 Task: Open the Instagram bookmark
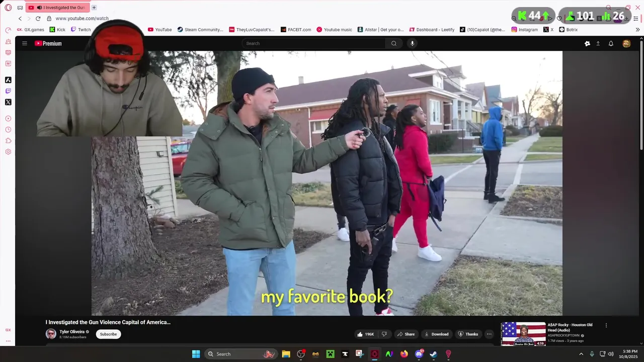(525, 30)
